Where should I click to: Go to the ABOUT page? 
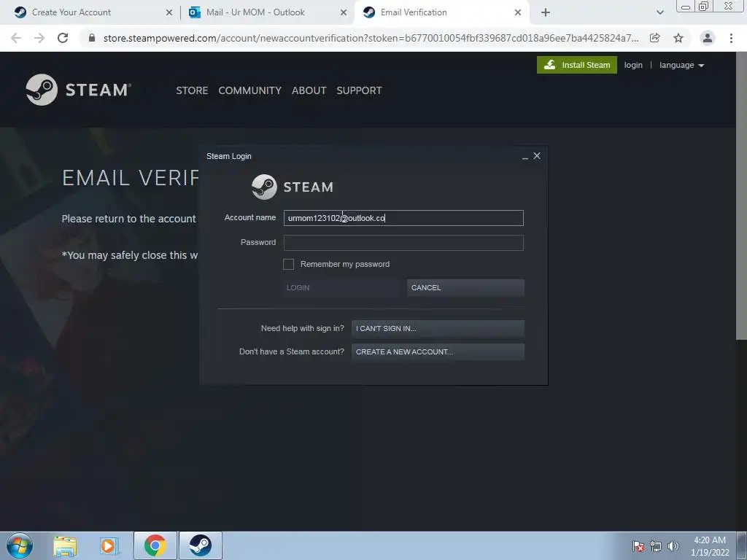pyautogui.click(x=309, y=90)
